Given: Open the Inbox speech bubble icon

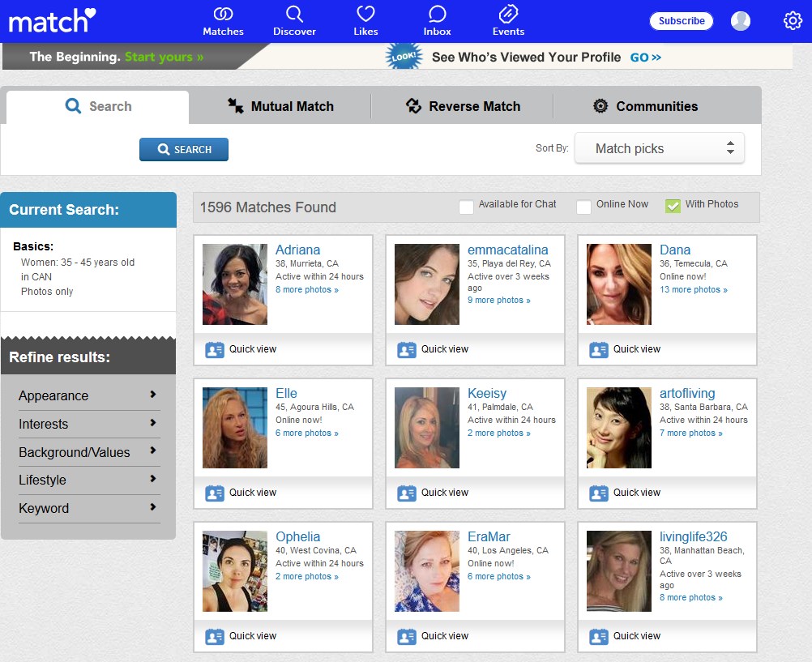Looking at the screenshot, I should coord(437,14).
